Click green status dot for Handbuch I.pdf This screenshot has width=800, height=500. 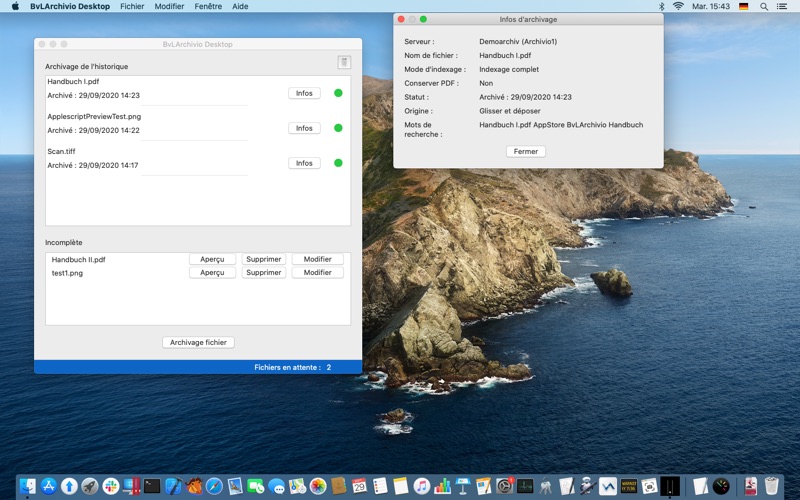point(338,93)
